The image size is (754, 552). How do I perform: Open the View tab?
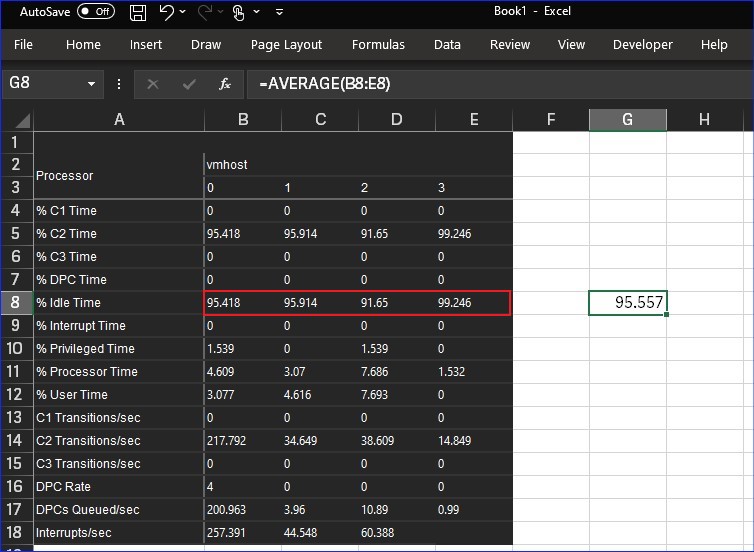[x=571, y=45]
